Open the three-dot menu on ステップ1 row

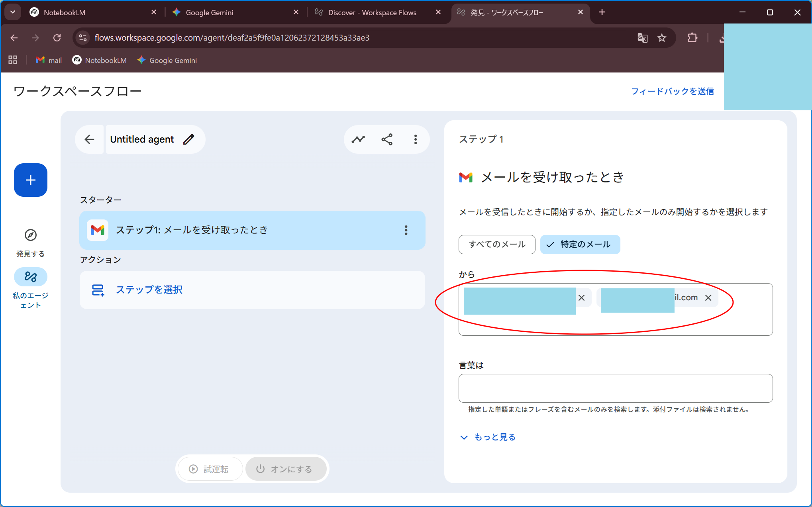406,230
